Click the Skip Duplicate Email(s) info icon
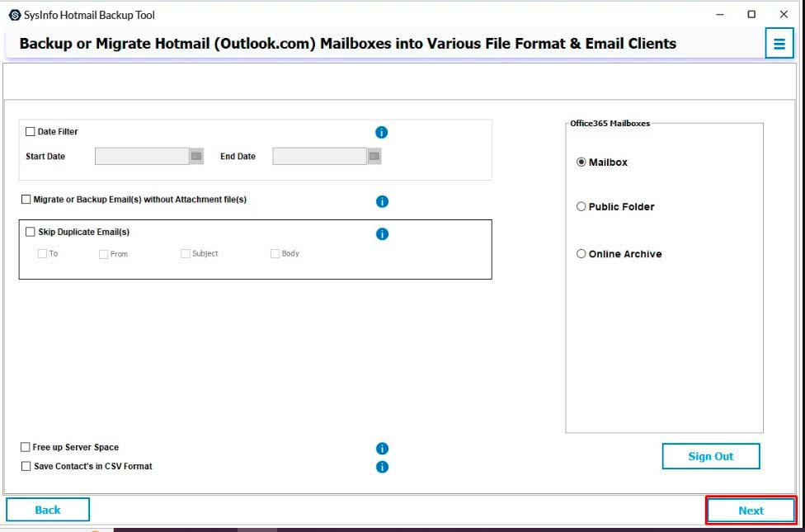The width and height of the screenshot is (805, 532). pyautogui.click(x=382, y=233)
